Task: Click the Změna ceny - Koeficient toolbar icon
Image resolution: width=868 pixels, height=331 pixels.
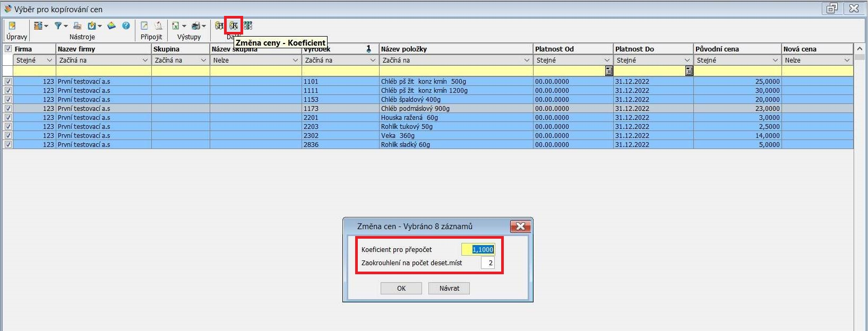Action: 233,25
